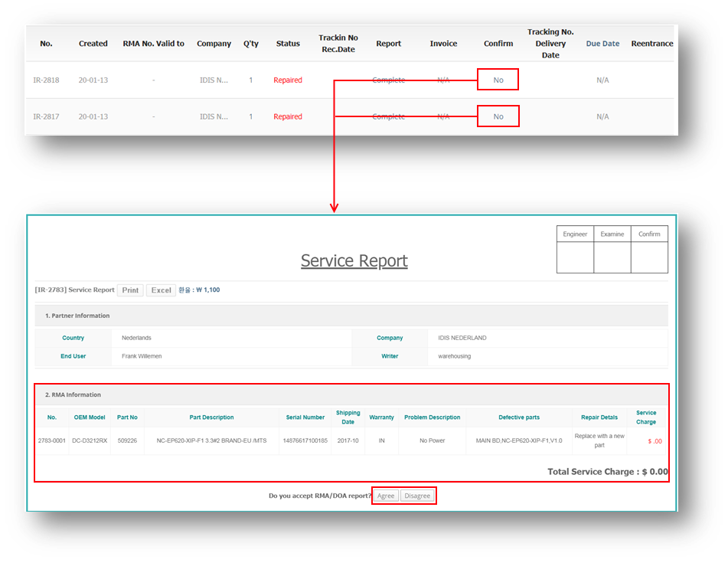Click the exchange rate value W 1,100
Viewport: 728px width, 563px height.
pos(208,290)
